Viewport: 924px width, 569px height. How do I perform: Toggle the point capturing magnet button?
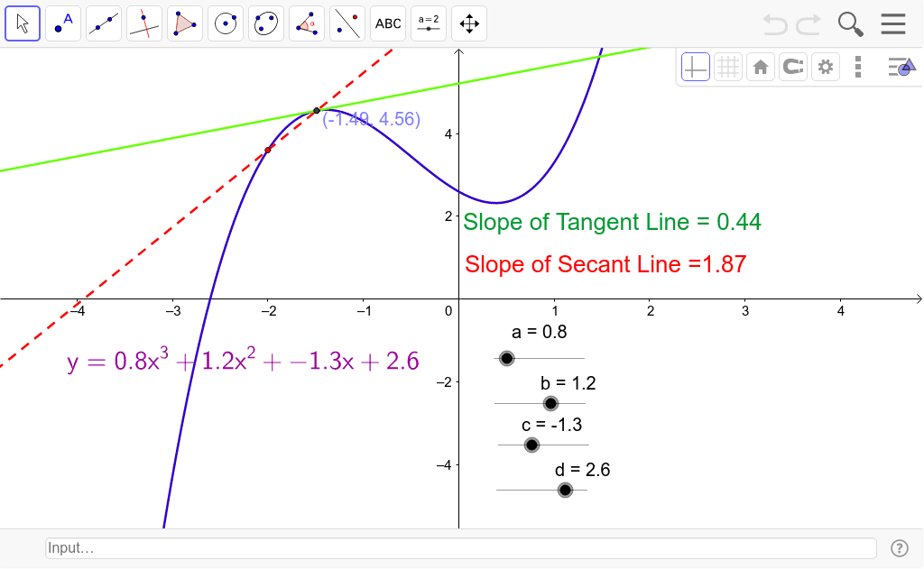[x=792, y=67]
